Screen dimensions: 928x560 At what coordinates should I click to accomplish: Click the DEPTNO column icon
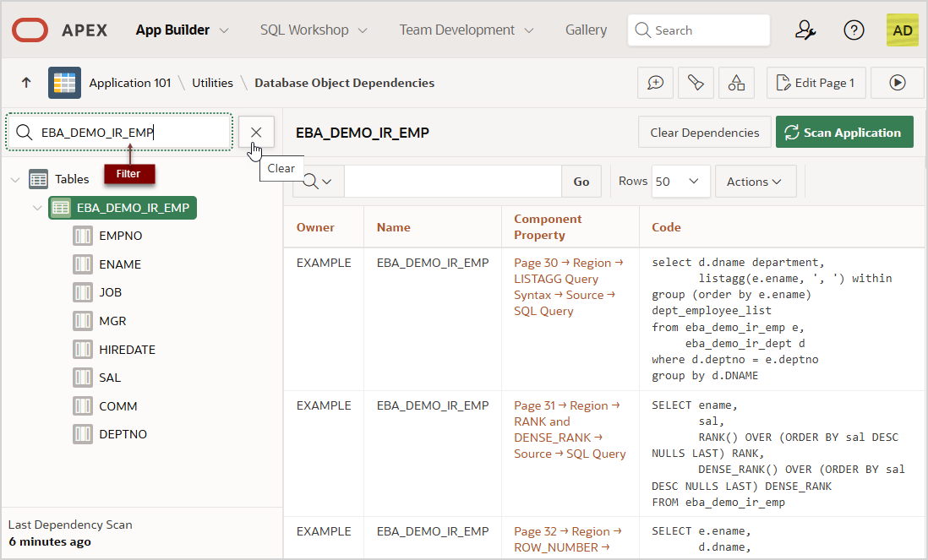coord(83,434)
